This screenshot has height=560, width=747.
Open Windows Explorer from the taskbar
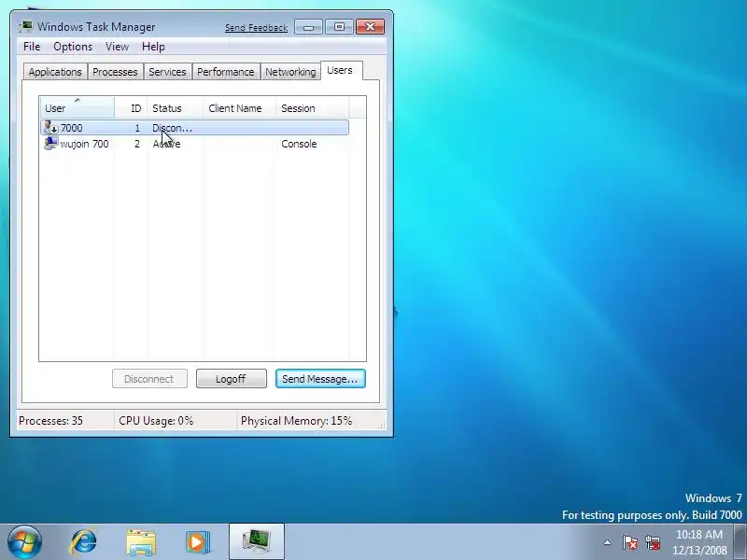pyautogui.click(x=141, y=542)
